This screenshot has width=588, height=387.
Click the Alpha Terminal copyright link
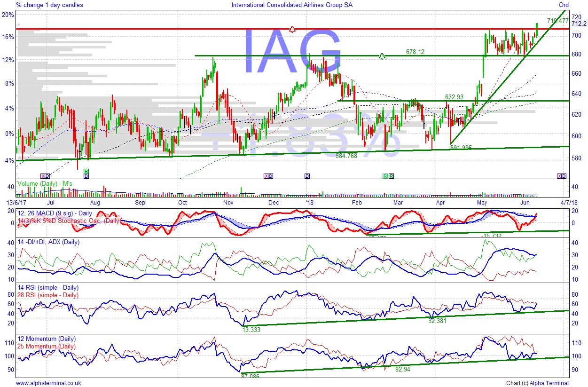click(x=549, y=383)
